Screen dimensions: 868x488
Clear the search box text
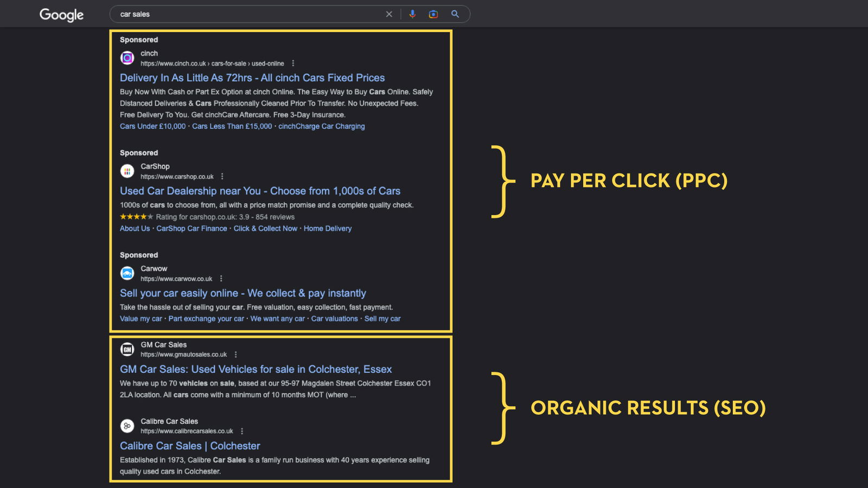(x=389, y=14)
